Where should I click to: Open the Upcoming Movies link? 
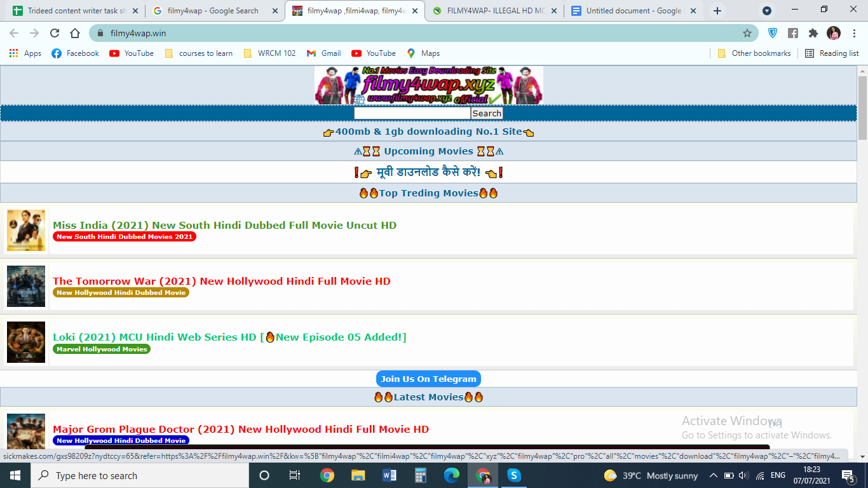pyautogui.click(x=429, y=151)
